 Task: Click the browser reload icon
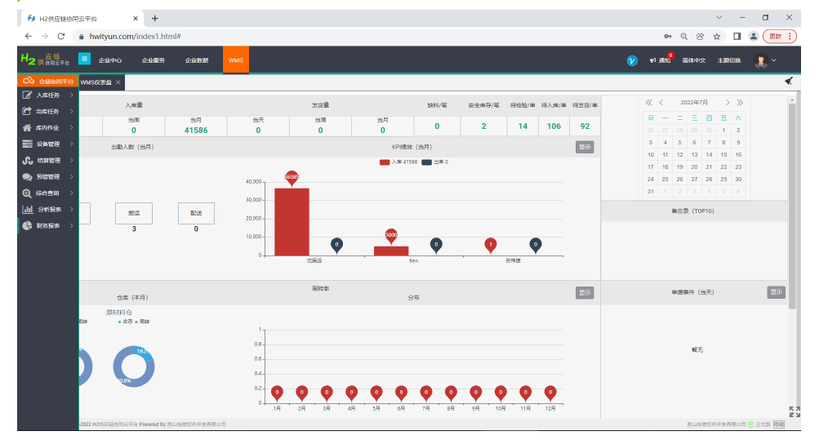tap(61, 36)
